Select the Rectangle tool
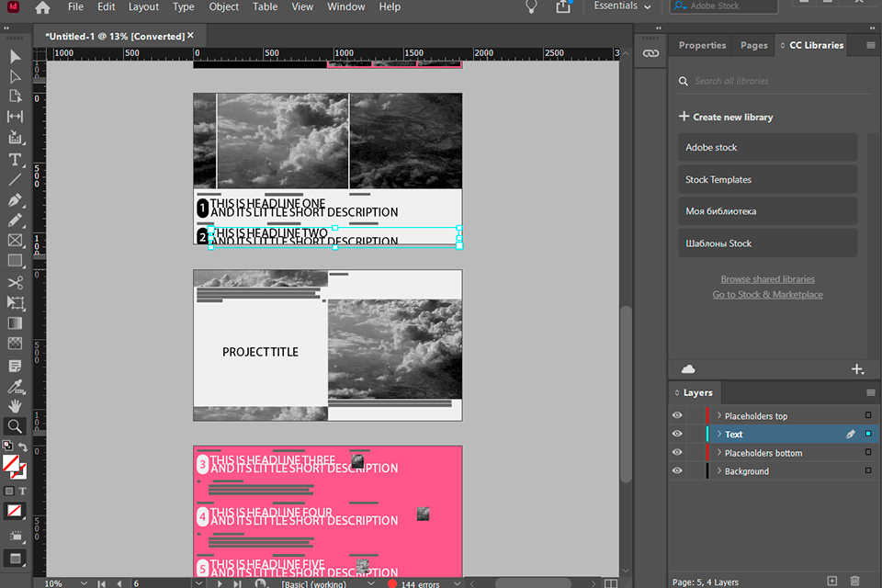Viewport: 882px width, 588px height. point(16,261)
